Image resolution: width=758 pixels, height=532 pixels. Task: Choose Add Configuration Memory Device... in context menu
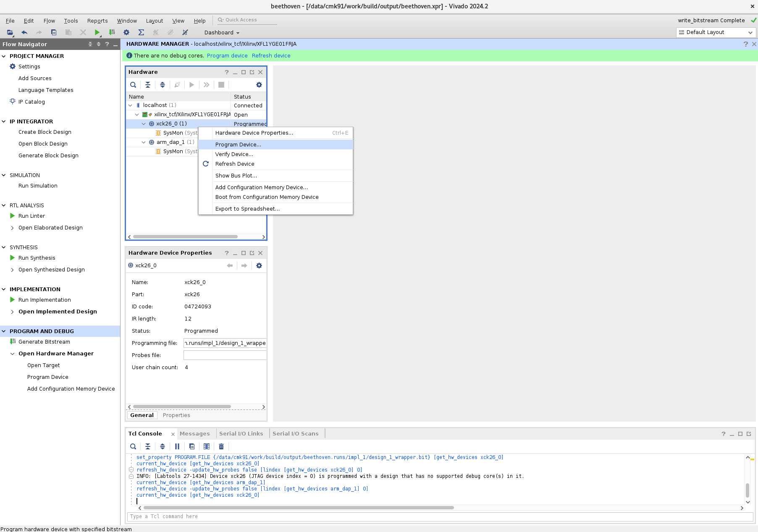[x=275, y=187]
